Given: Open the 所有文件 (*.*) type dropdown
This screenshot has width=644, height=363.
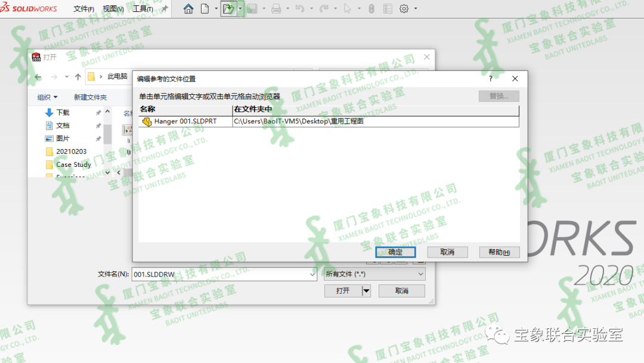Looking at the screenshot, I should coord(374,274).
